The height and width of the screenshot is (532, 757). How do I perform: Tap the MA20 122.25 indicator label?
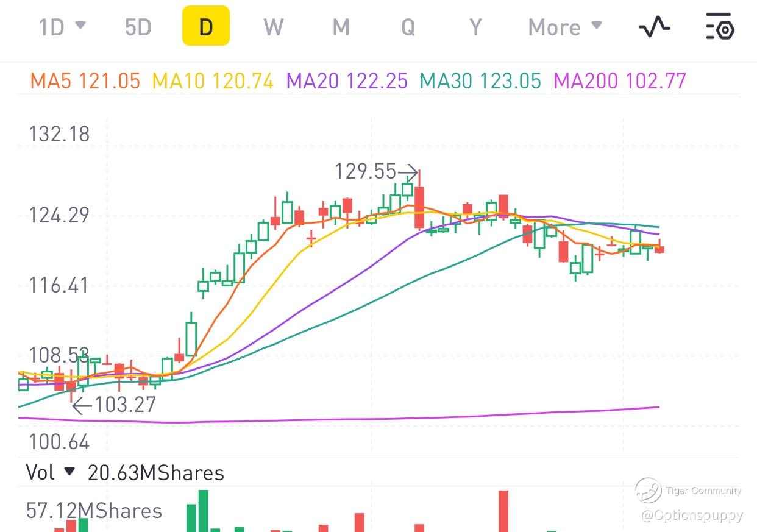point(347,80)
